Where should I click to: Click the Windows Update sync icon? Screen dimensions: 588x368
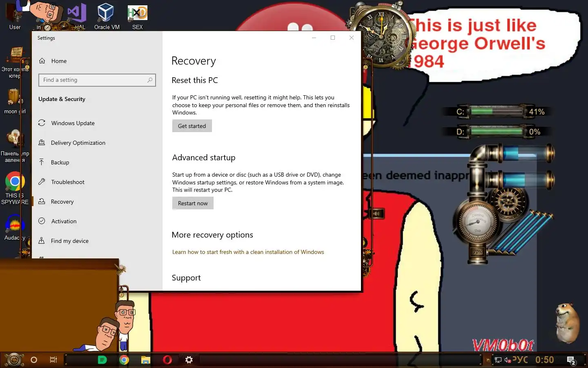(42, 123)
